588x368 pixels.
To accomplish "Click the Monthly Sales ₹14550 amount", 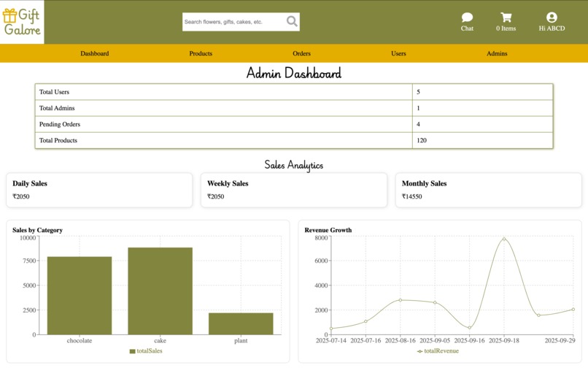I will [x=411, y=196].
